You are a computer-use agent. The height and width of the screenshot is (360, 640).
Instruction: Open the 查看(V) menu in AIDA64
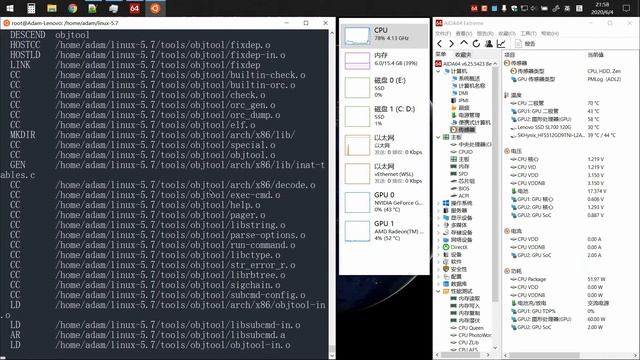(464, 33)
